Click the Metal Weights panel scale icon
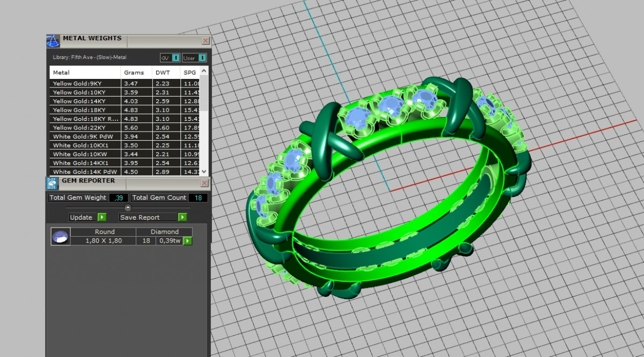Viewport: 644px width, 357px height. click(53, 41)
